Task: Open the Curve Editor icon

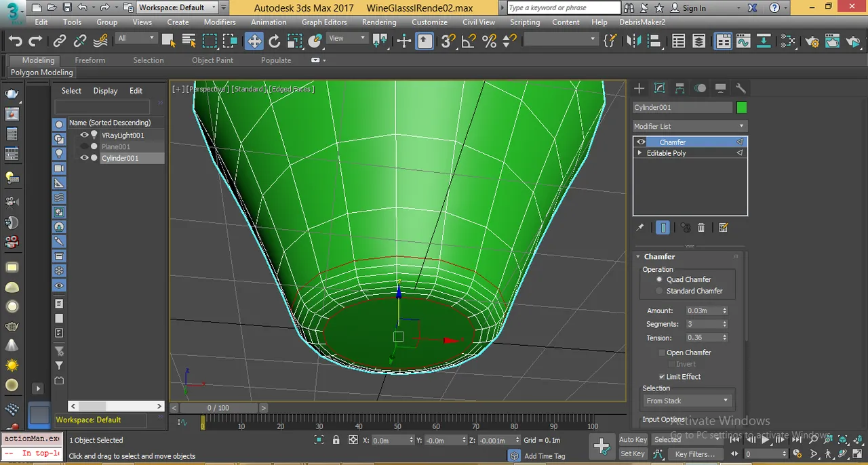Action: point(743,41)
